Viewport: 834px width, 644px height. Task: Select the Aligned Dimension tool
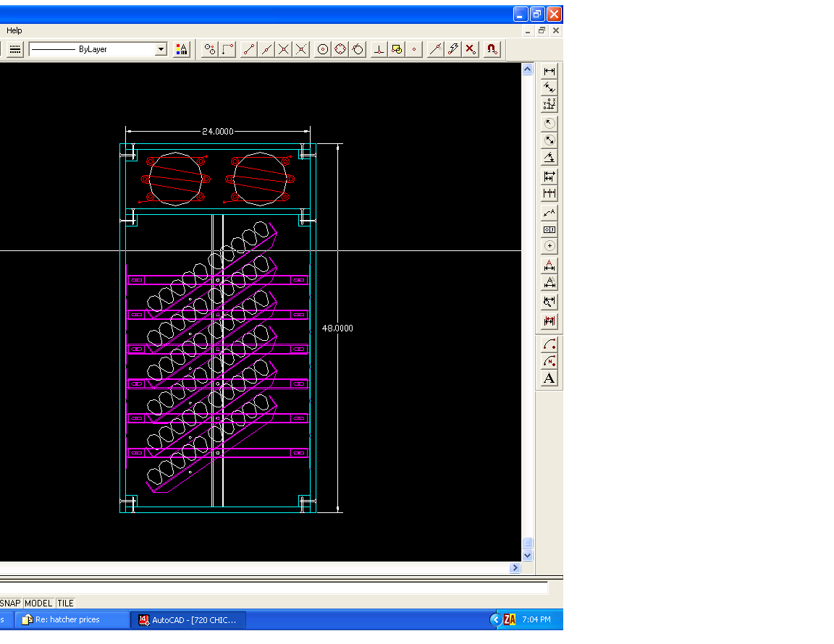click(549, 88)
